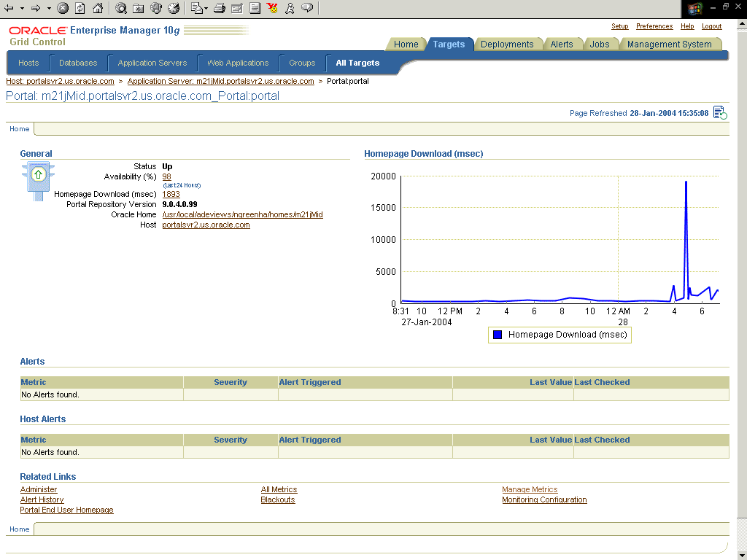
Task: Open the Oracle Home path link
Action: 242,215
